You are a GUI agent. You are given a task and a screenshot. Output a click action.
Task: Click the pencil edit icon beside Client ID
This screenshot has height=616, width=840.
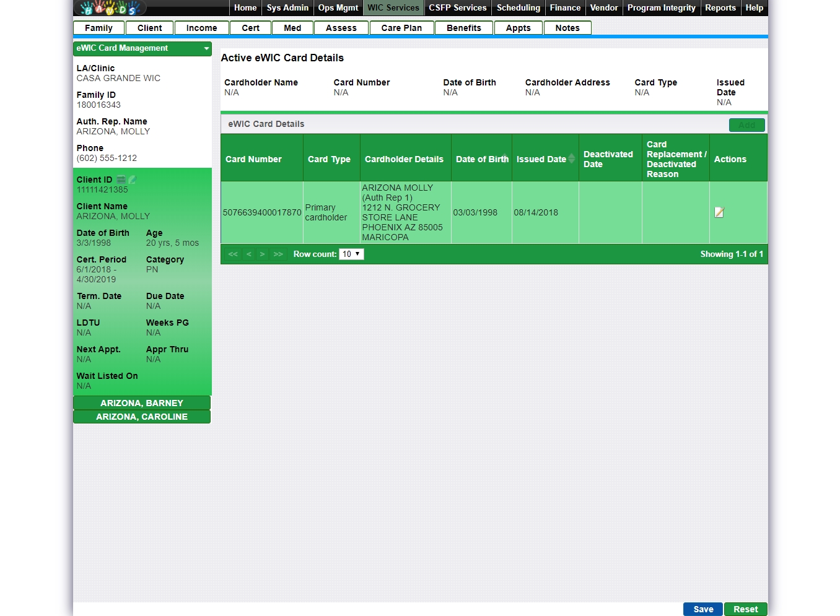coord(132,180)
